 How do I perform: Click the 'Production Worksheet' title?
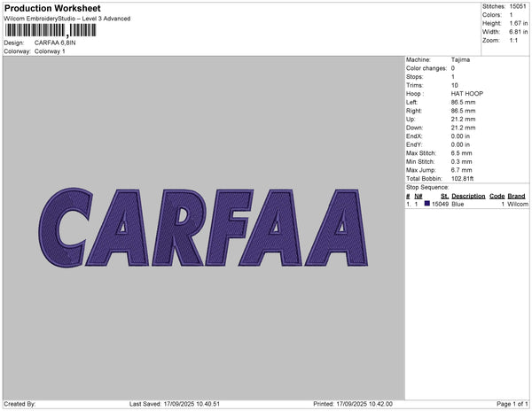tap(52, 9)
